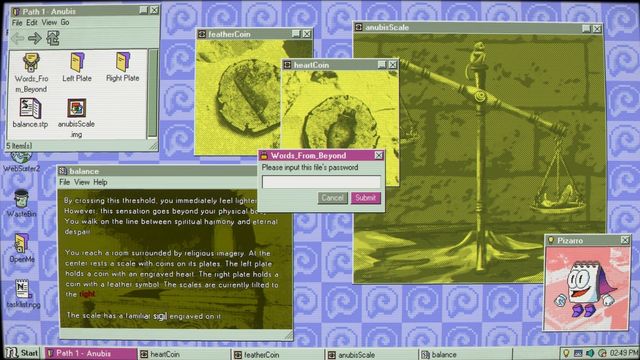
Task: Cancel the password dialog
Action: [x=333, y=198]
